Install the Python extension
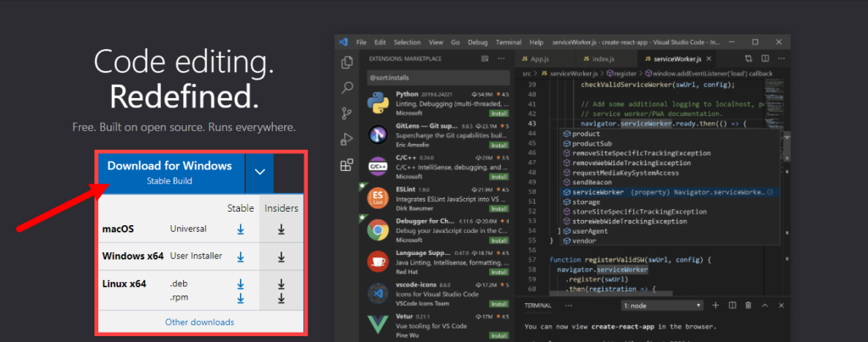The image size is (868, 342). (498, 113)
